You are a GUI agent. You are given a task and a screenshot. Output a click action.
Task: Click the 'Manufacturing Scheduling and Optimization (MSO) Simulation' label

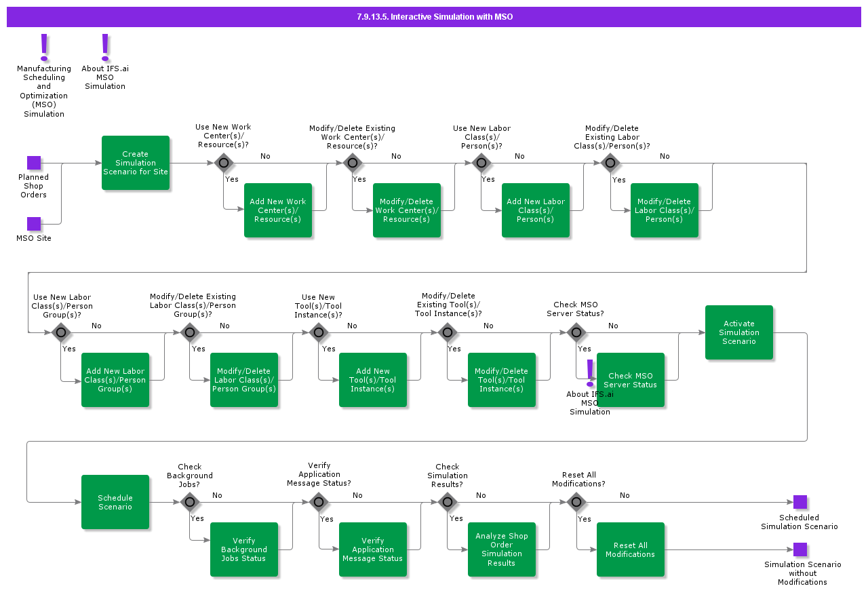tap(44, 92)
